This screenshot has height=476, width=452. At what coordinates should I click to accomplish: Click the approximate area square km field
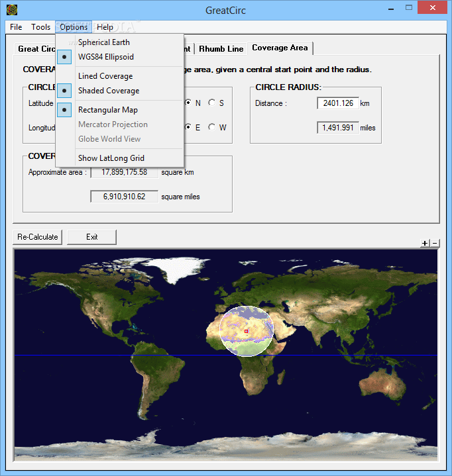pos(125,172)
